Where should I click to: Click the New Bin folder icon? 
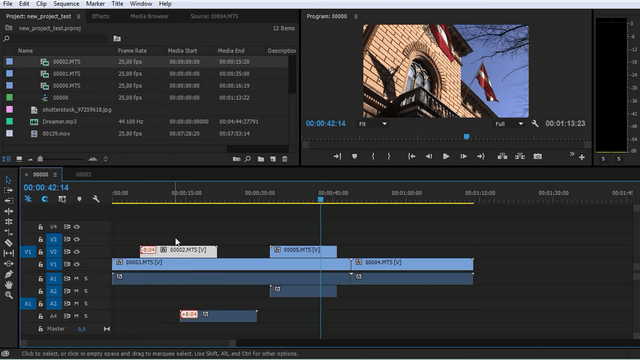[x=261, y=159]
